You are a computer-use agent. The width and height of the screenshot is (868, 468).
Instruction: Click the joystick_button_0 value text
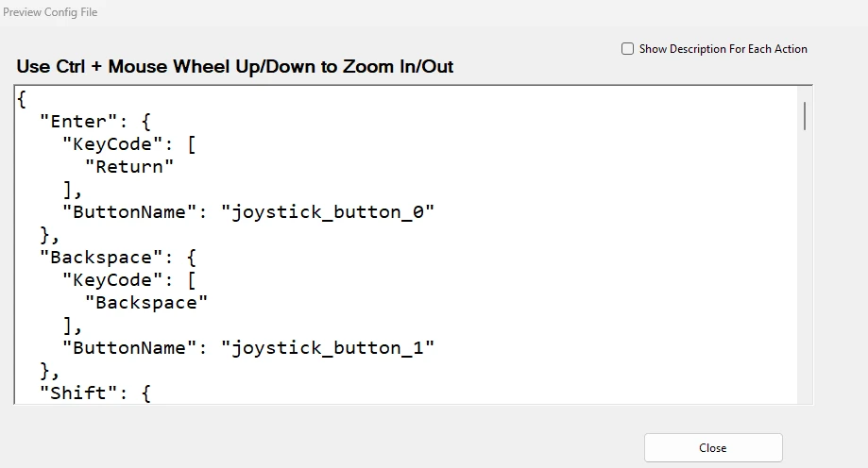coord(328,212)
